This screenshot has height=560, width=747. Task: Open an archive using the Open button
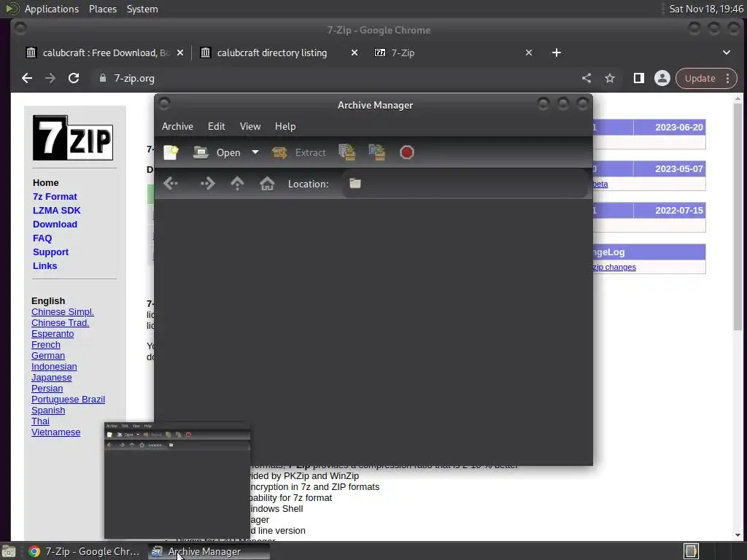[x=217, y=152]
